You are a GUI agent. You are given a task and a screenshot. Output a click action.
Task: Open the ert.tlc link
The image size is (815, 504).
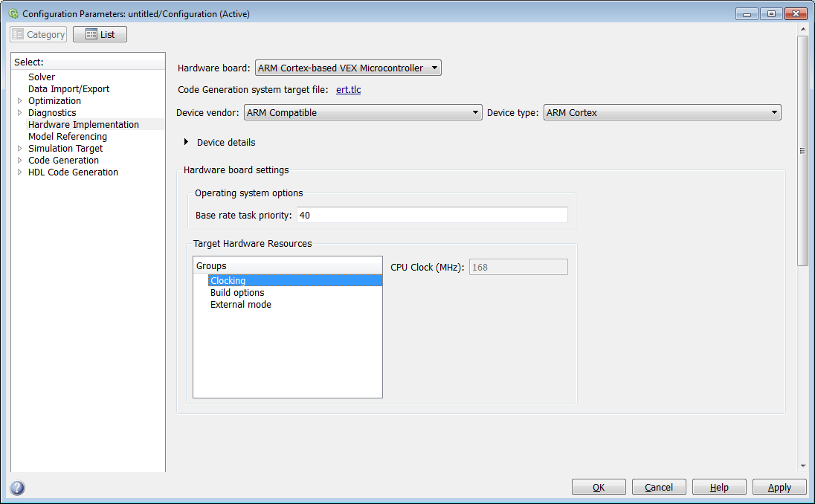coord(348,89)
